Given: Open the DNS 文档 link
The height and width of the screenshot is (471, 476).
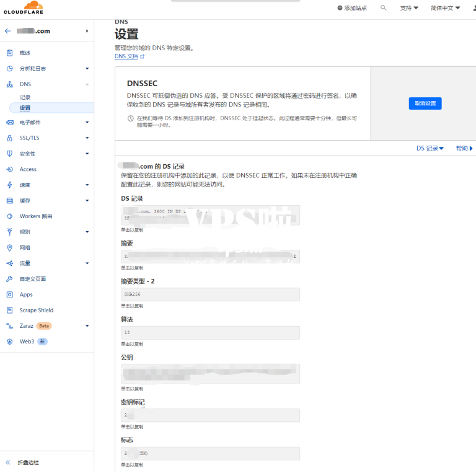Looking at the screenshot, I should (129, 56).
